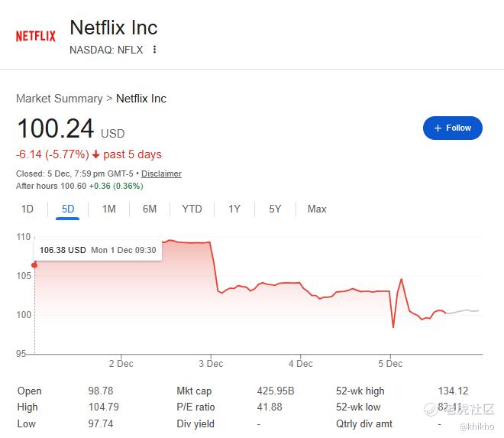
Task: Show the 1Y chart range
Action: click(x=234, y=209)
